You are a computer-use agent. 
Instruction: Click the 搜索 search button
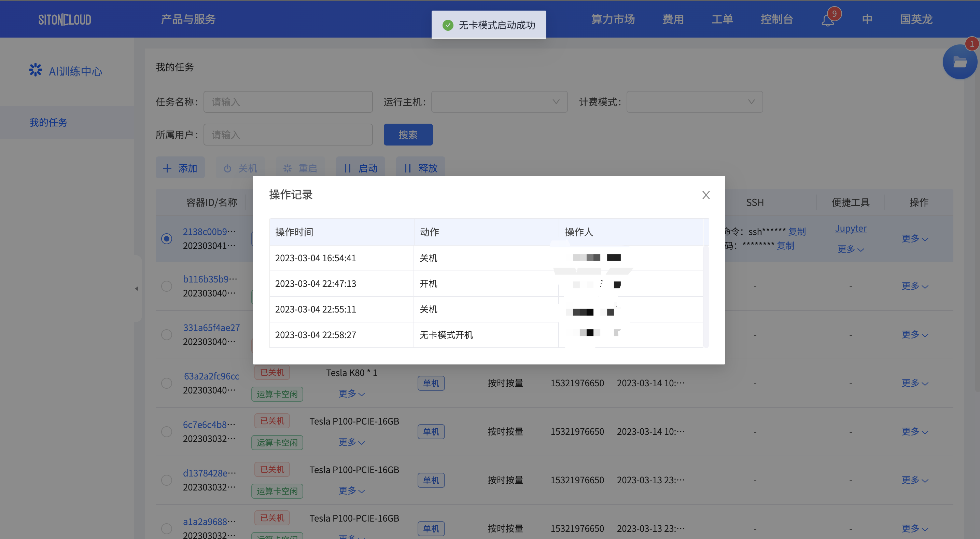tap(408, 134)
